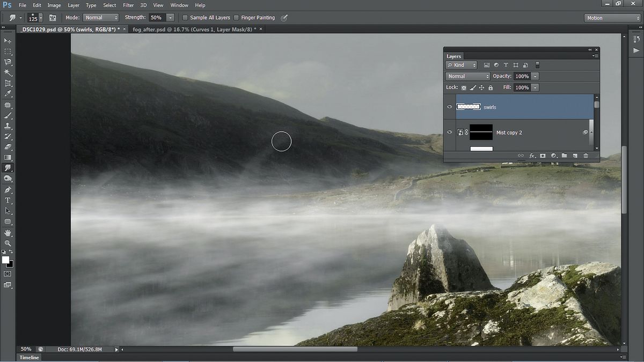The image size is (644, 362).
Task: Select the Horizontal Type tool
Action: [x=8, y=200]
